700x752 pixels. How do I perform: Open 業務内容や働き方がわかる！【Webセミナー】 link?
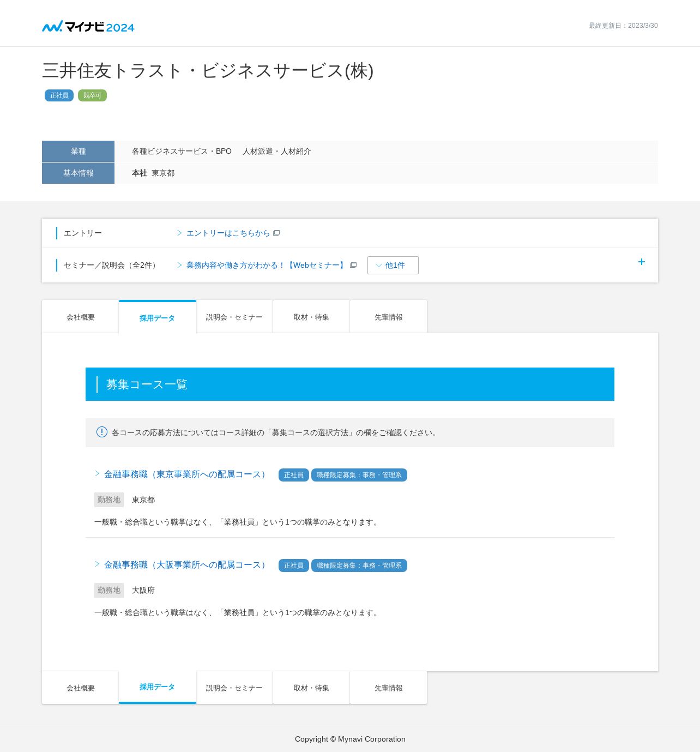(x=267, y=265)
